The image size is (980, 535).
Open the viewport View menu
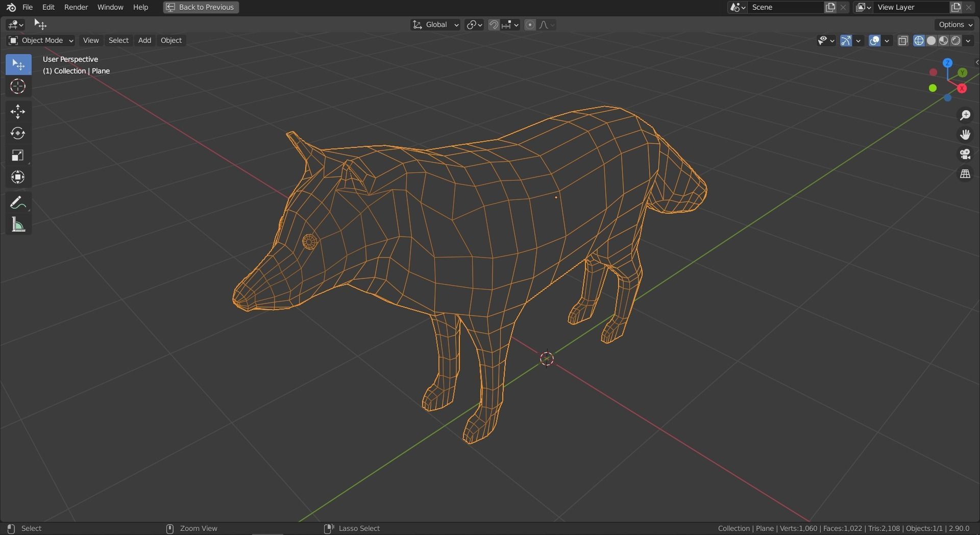(91, 40)
